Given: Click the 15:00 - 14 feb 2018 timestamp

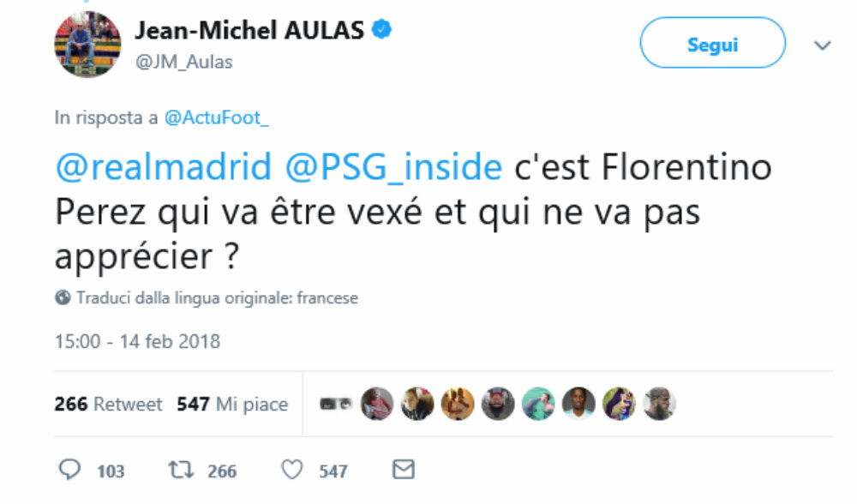Looking at the screenshot, I should 137,342.
